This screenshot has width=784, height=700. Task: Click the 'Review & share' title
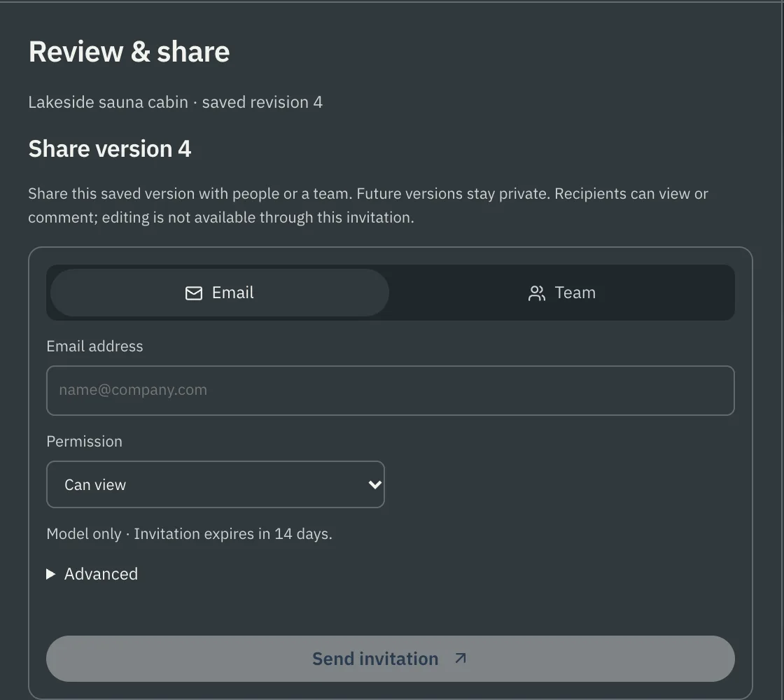tap(129, 52)
